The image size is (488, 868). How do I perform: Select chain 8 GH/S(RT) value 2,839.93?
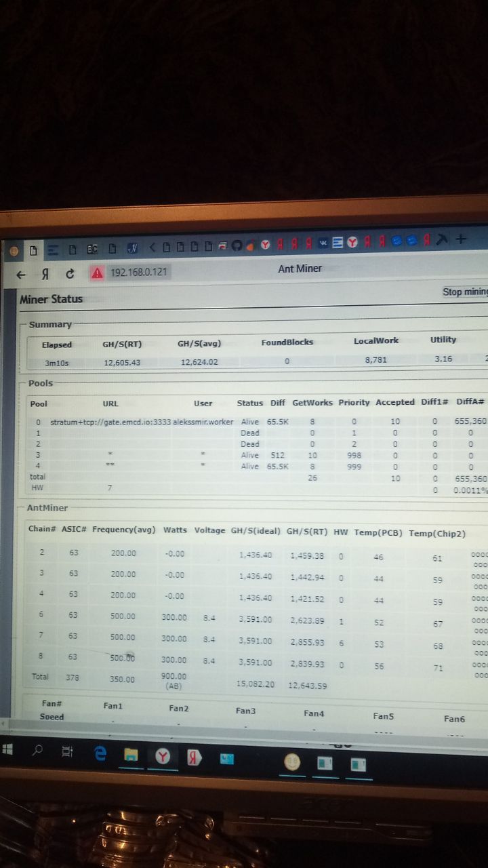click(308, 664)
